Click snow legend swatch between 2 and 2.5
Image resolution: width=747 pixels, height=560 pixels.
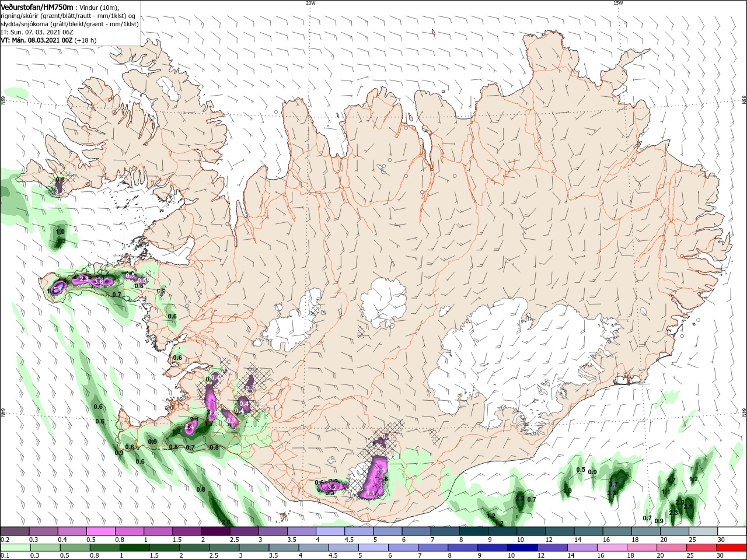click(215, 531)
